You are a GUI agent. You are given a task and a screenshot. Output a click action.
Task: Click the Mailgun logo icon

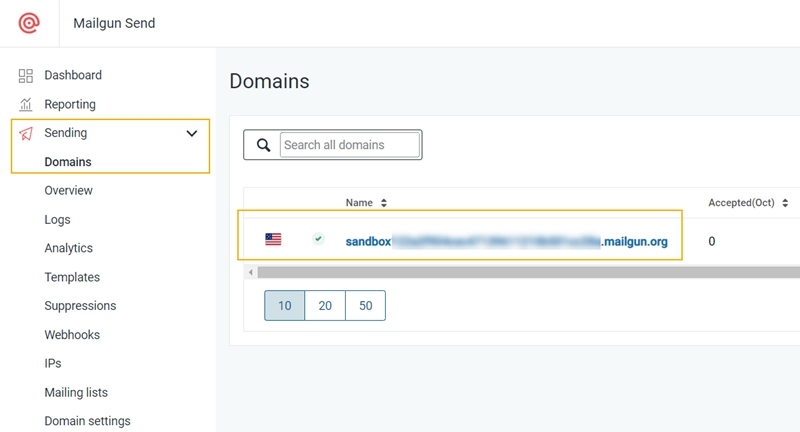pyautogui.click(x=29, y=23)
